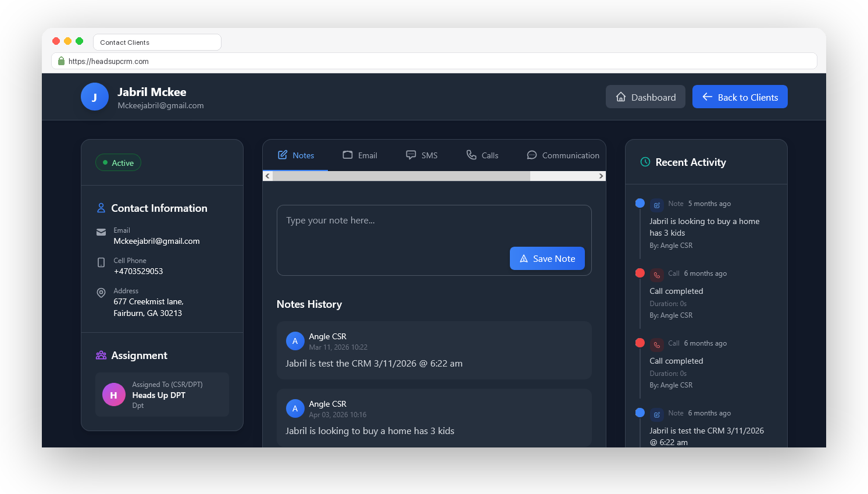Click the note icon on 6 months ago Note activity
The image size is (868, 494).
pyautogui.click(x=657, y=414)
